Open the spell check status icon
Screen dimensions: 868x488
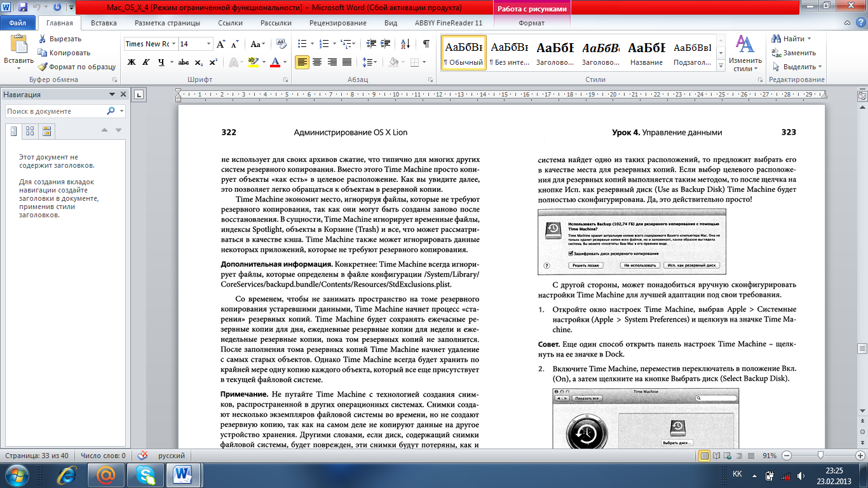[x=142, y=456]
